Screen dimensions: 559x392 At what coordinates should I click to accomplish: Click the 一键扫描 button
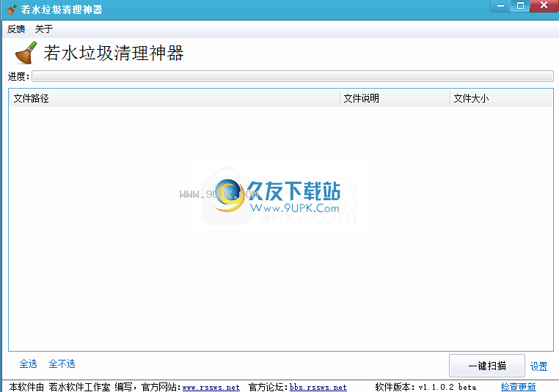click(x=486, y=366)
